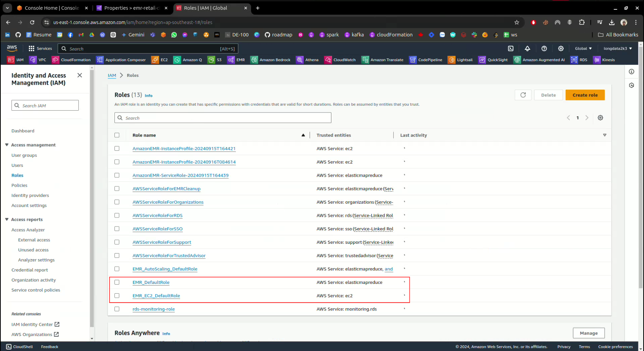644x351 pixels.
Task: Click the notifications bell icon
Action: click(527, 48)
